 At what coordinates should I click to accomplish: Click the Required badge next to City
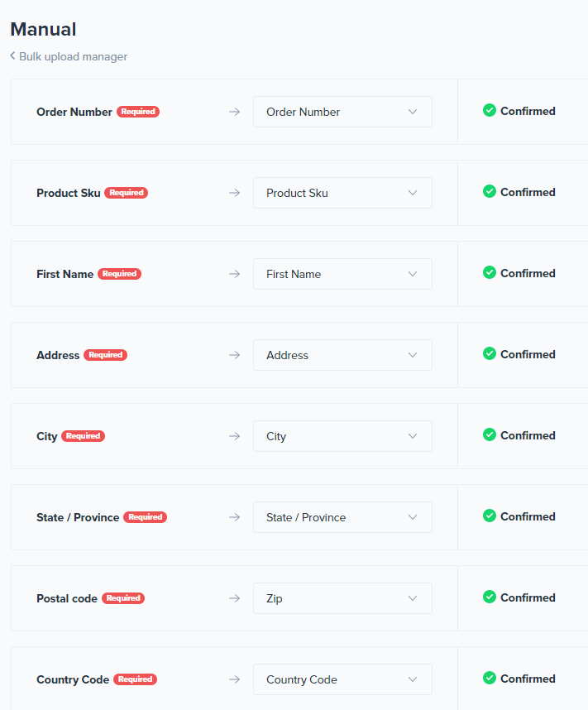click(x=84, y=436)
